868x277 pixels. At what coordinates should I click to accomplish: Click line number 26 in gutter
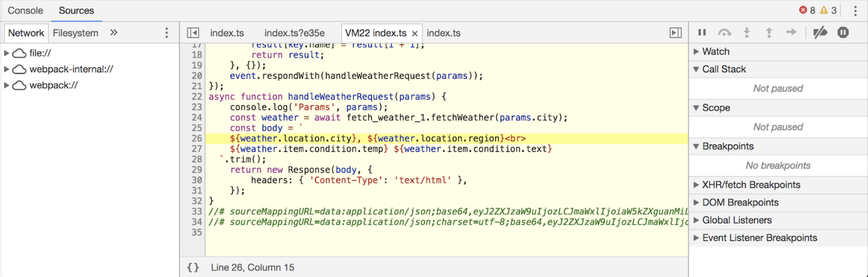197,138
